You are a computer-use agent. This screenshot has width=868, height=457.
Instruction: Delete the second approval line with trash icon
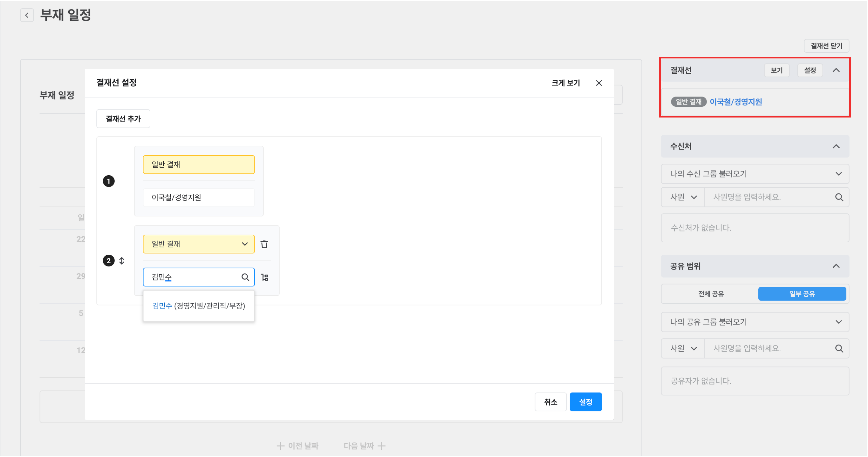pos(264,244)
